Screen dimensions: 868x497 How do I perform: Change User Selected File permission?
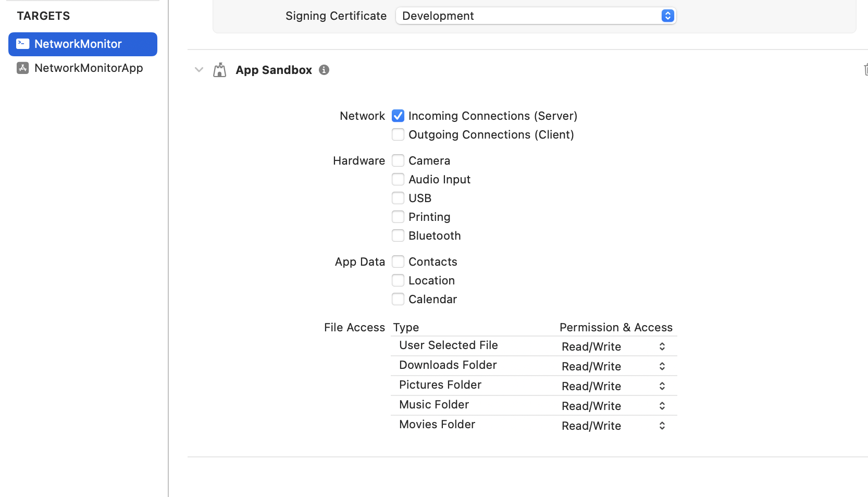[614, 346]
